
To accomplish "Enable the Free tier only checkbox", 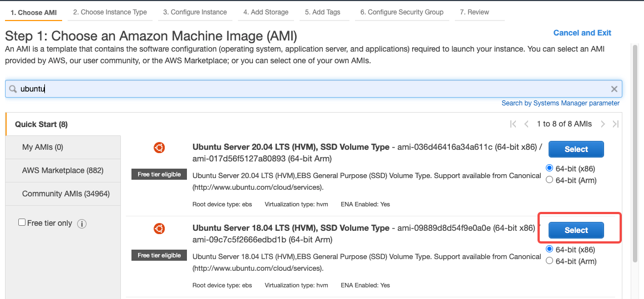I will tap(22, 222).
